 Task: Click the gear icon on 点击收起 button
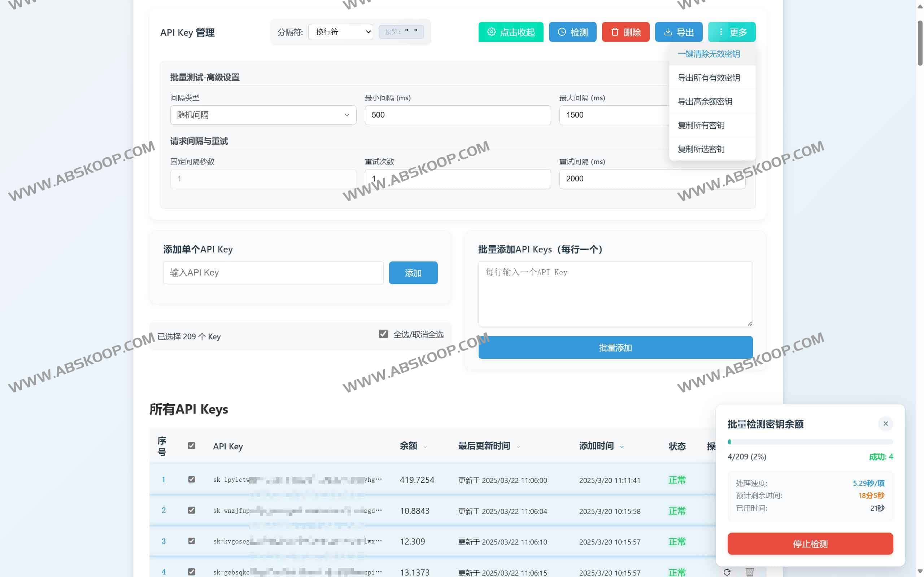[492, 32]
